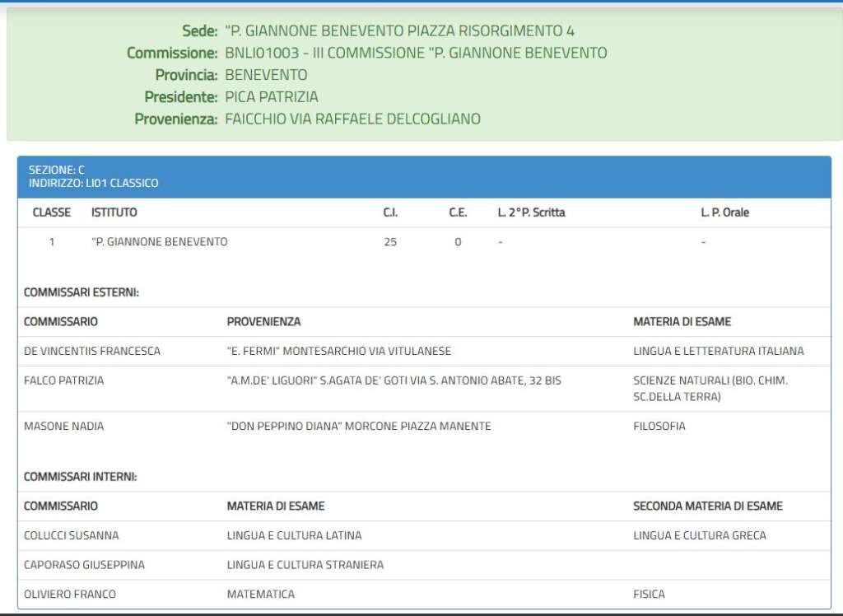Click the 'Sede:' label
The image size is (843, 616).
pos(200,30)
